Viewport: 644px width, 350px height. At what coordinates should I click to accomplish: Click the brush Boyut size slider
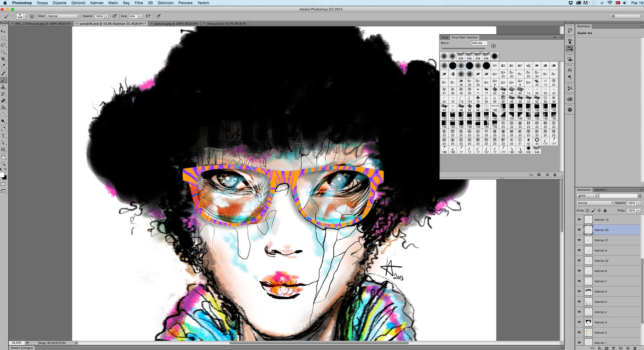click(463, 49)
